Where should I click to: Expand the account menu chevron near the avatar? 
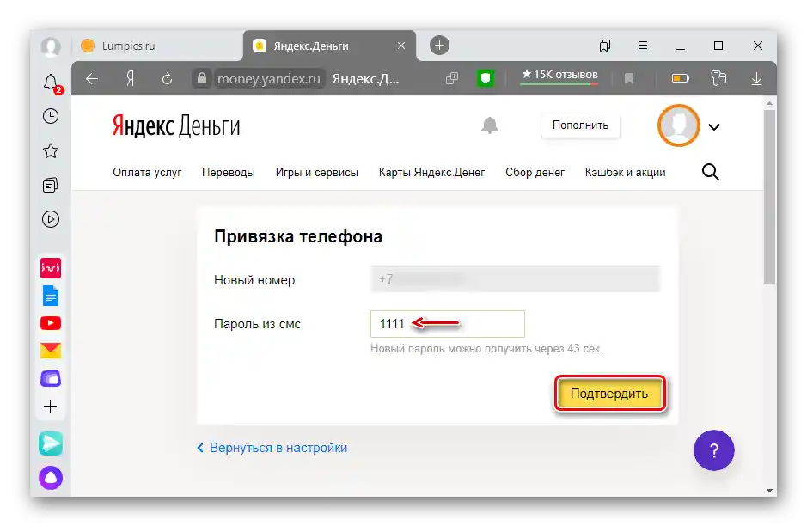[x=714, y=125]
